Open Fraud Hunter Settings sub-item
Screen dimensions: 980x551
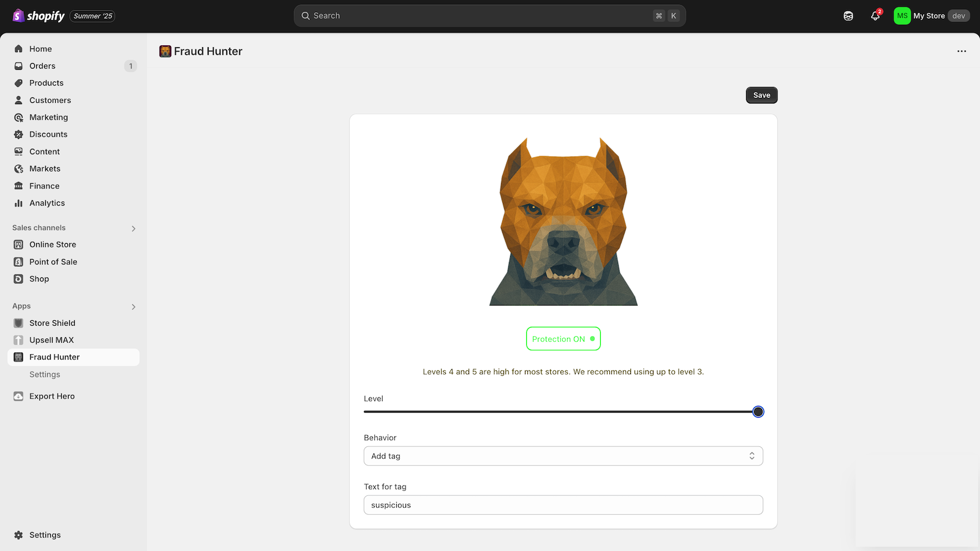coord(45,375)
